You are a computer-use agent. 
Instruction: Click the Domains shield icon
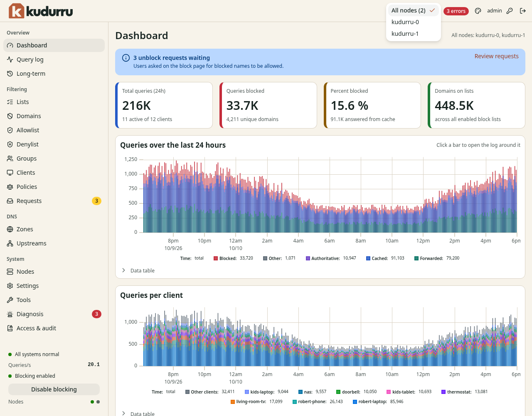pyautogui.click(x=10, y=116)
